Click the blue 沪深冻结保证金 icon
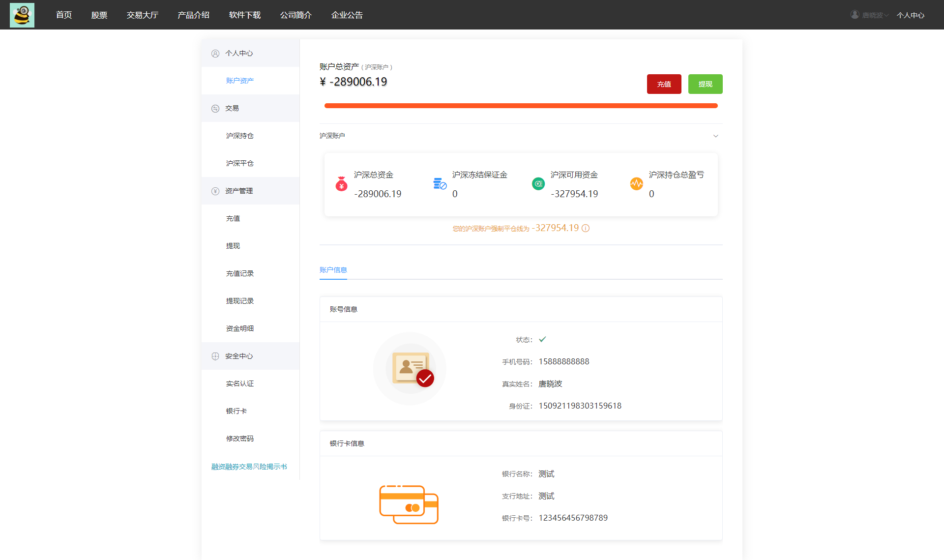Viewport: 944px width, 560px height. point(440,184)
